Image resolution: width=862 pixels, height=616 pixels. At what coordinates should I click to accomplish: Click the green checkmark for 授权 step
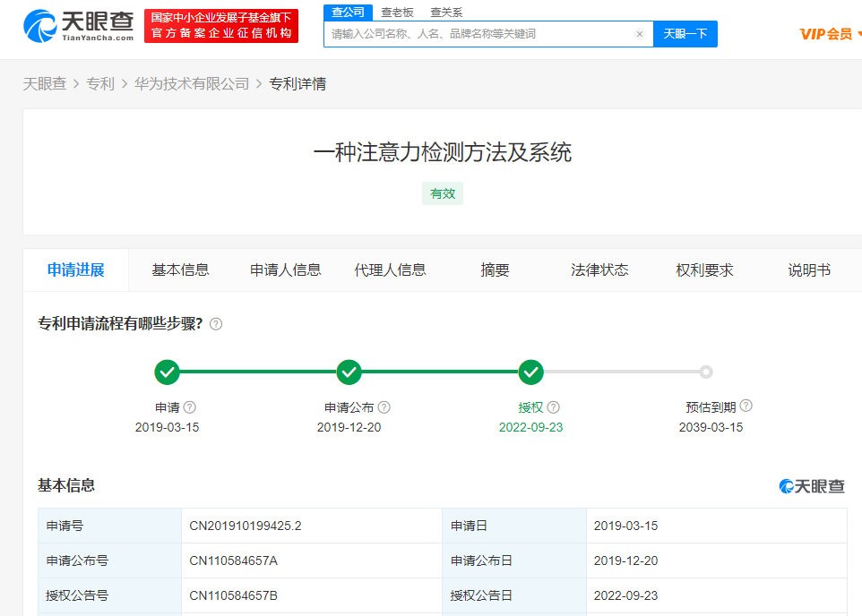(531, 372)
